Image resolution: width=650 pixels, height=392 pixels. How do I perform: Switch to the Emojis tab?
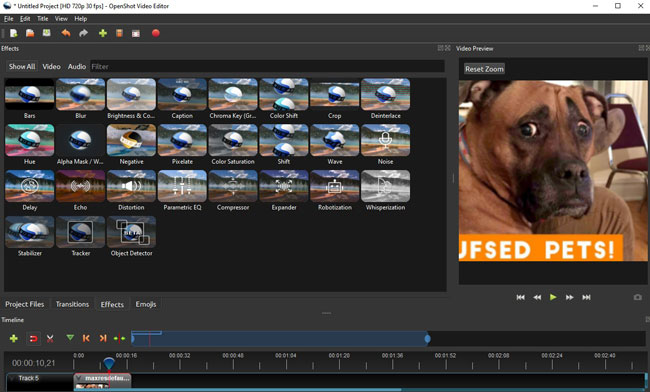click(x=146, y=304)
